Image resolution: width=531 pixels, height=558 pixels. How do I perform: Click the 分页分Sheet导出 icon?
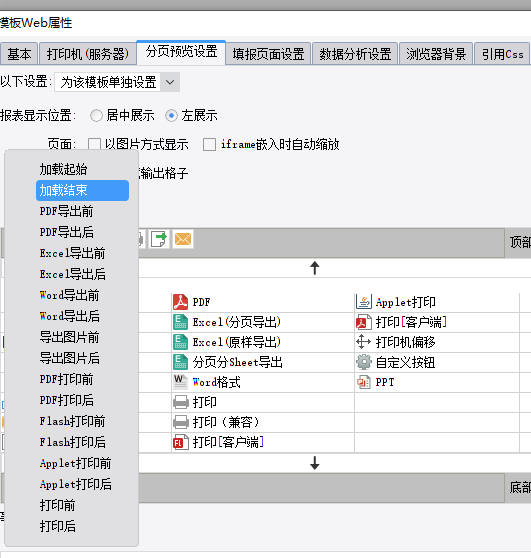pos(180,362)
